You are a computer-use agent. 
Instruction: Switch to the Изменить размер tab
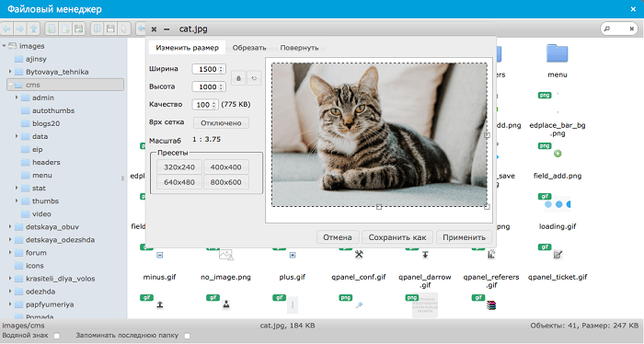(x=187, y=48)
